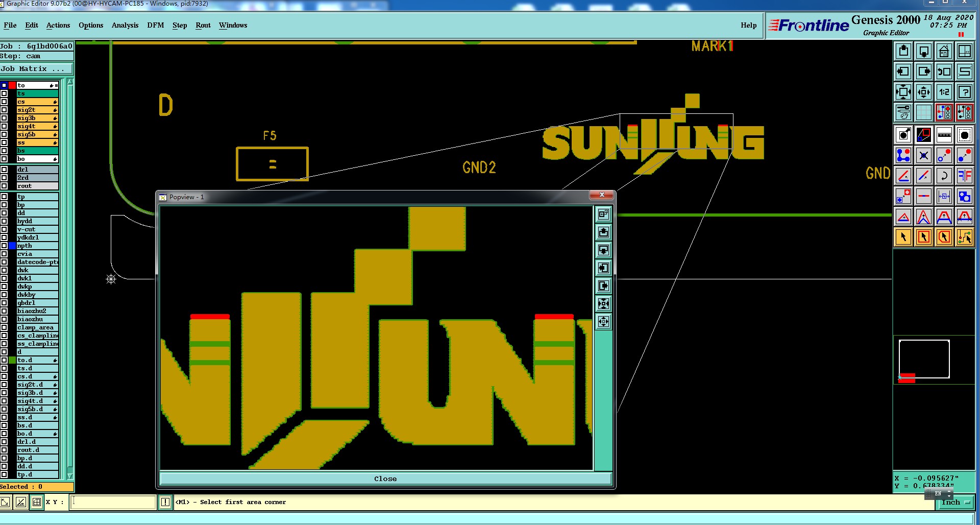Viewport: 980px width, 525px height.
Task: Click the zoom in expanding-square icon
Action: 903,92
